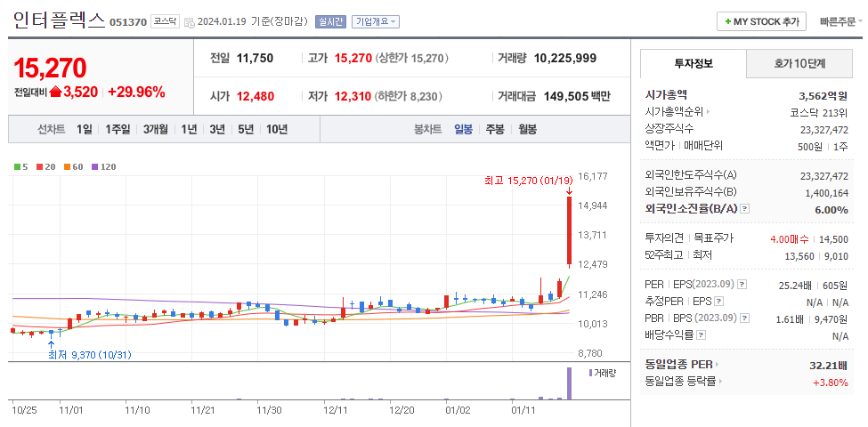The image size is (868, 427).
Task: Click the orange 60-day moving average swatch
Action: [67, 166]
